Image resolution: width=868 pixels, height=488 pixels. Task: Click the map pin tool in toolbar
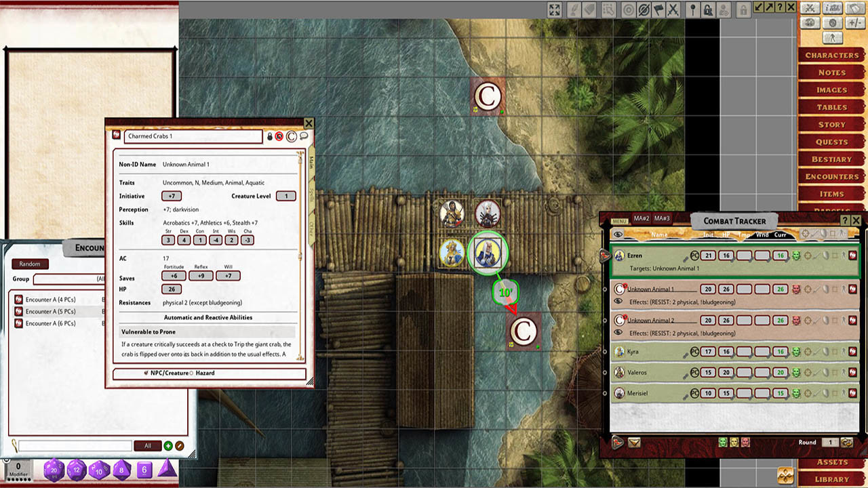click(x=692, y=9)
